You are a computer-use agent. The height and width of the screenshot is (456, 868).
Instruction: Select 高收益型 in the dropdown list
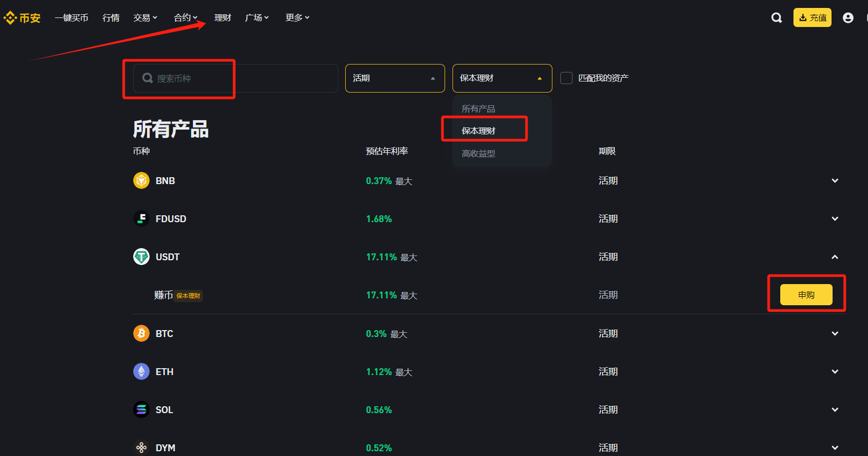click(478, 153)
